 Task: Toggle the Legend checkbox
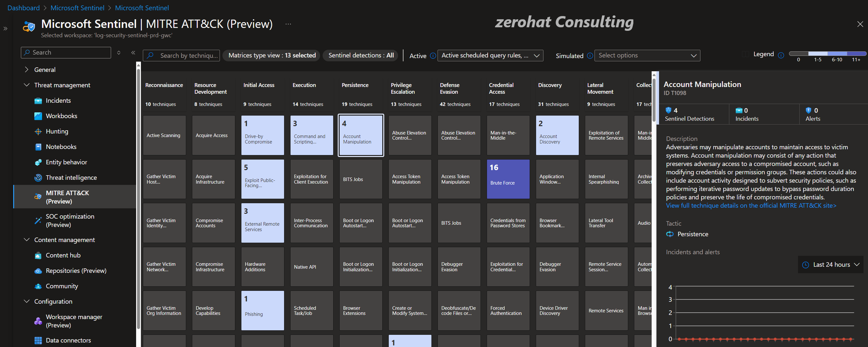coord(745,54)
